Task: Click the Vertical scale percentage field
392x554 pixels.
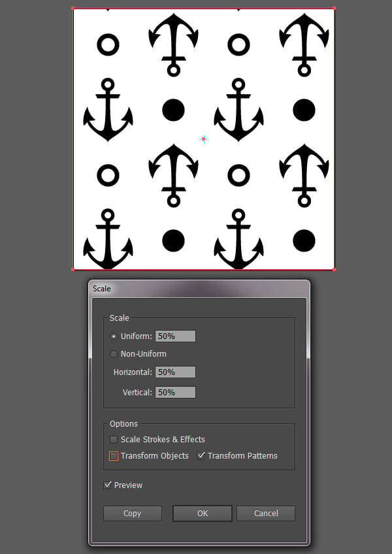Action: [x=175, y=393]
